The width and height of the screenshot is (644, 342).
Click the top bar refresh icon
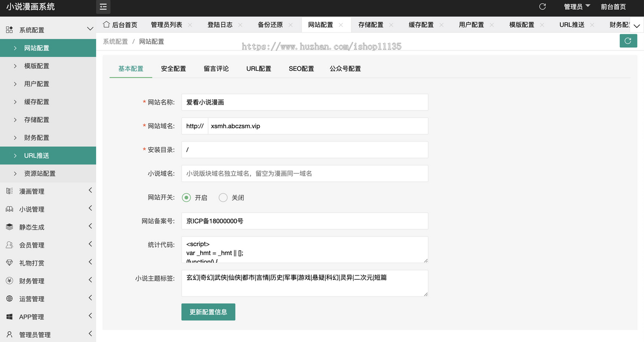[x=542, y=6]
